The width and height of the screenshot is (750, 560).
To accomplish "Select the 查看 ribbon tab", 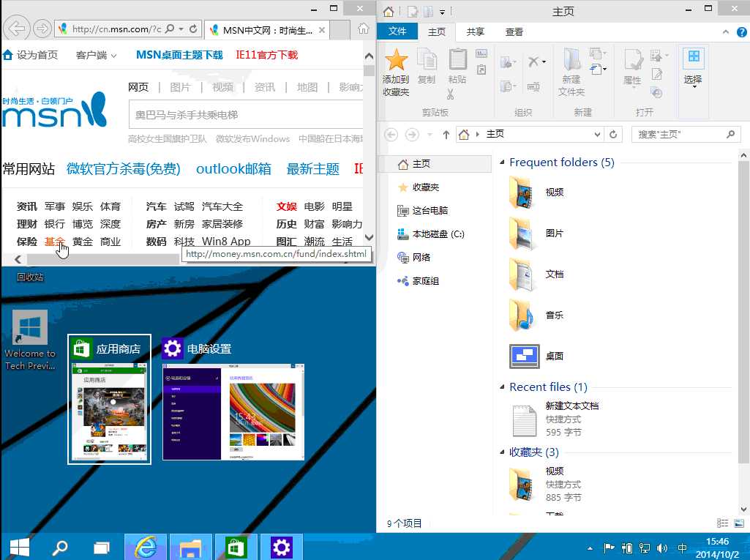I will 514,32.
